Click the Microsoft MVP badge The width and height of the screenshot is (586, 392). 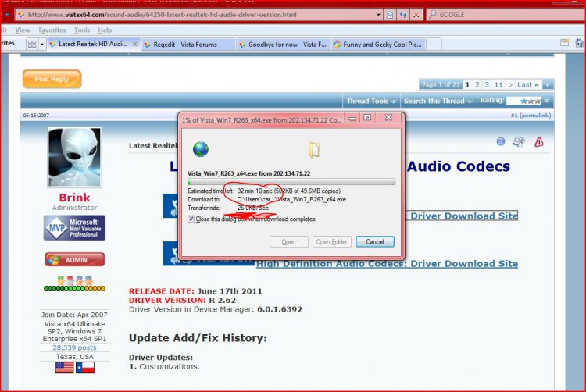(74, 228)
